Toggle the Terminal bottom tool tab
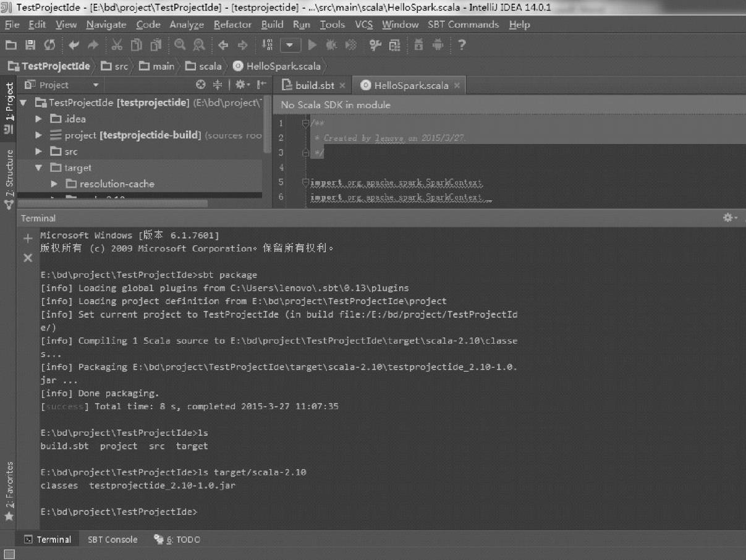 pos(48,539)
